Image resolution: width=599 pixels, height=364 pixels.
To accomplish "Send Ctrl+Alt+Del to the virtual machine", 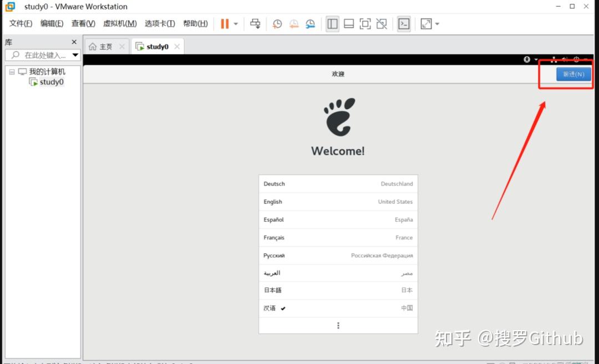I will (x=255, y=24).
